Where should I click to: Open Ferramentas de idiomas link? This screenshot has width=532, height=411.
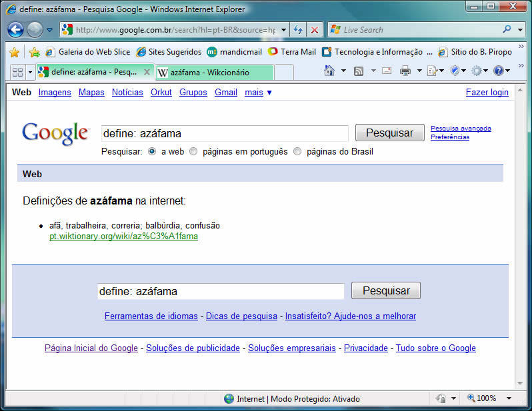pyautogui.click(x=151, y=316)
